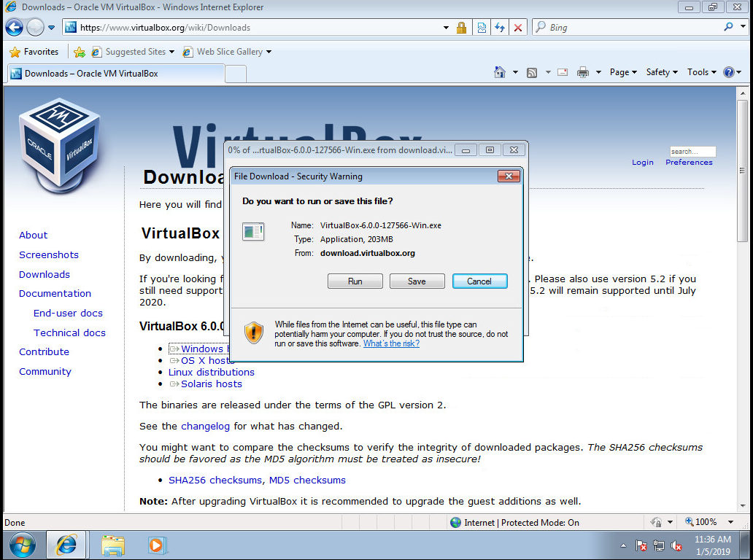Click the Action Center flag tray icon
This screenshot has width=753, height=560.
coord(641,545)
